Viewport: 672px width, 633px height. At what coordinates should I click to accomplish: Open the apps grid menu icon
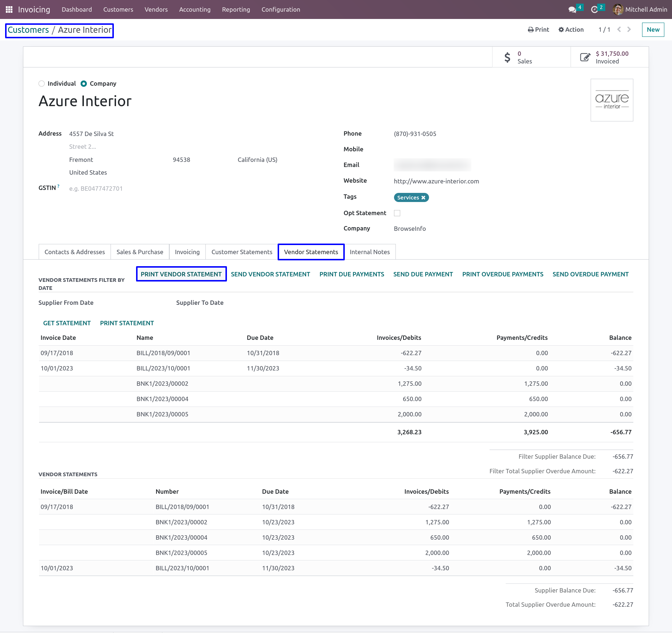click(x=9, y=9)
